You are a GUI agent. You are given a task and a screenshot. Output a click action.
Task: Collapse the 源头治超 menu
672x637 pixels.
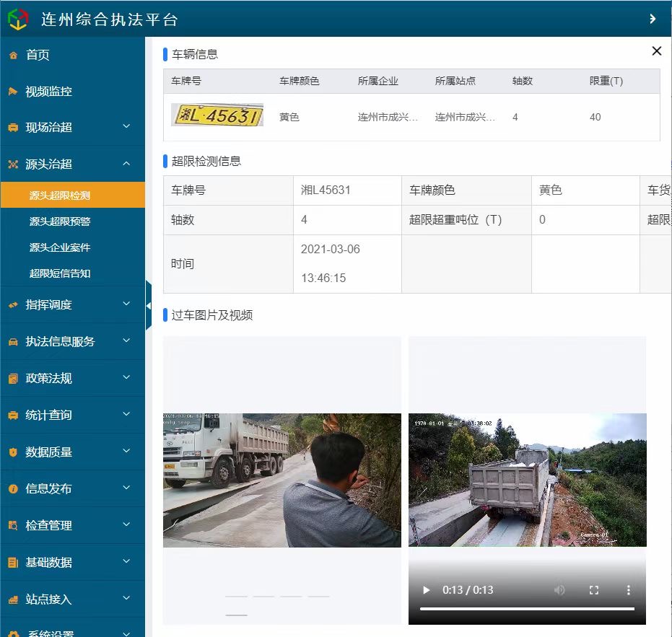coord(126,164)
